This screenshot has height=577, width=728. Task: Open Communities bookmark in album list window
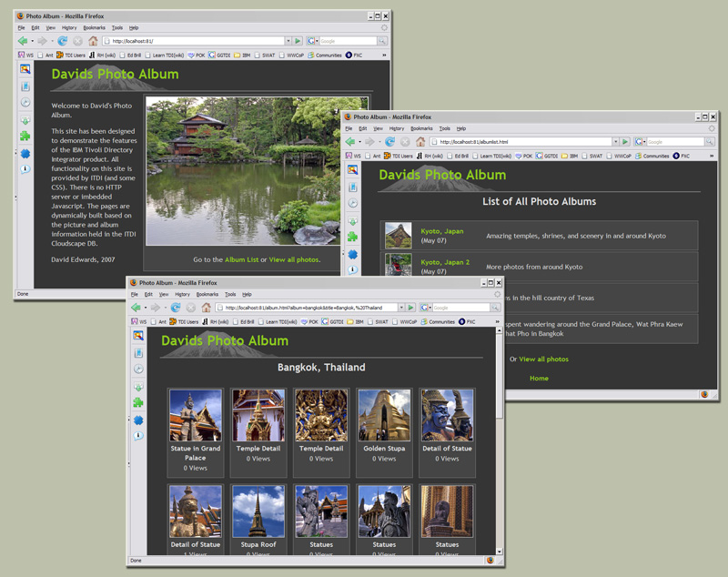[652, 156]
